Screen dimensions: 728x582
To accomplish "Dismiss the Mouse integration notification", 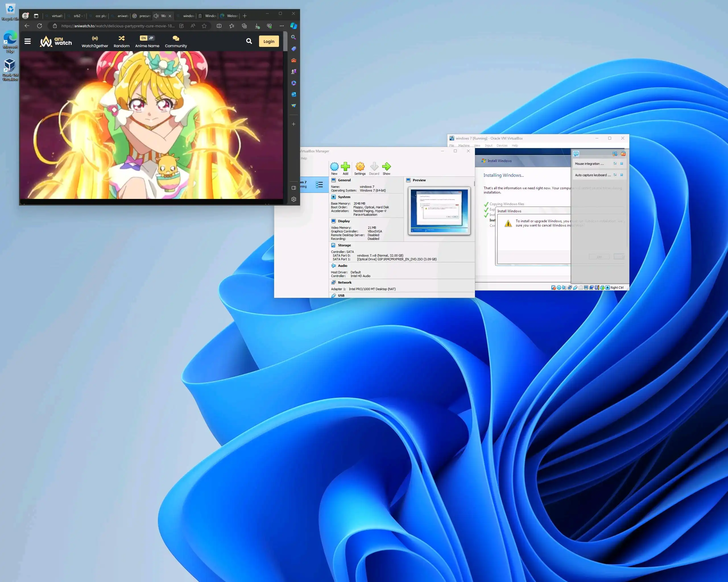I will (x=622, y=164).
